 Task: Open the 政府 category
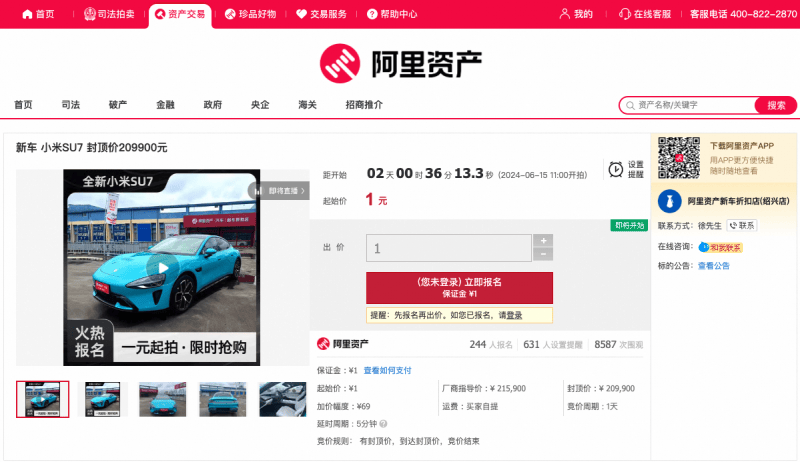(x=213, y=105)
